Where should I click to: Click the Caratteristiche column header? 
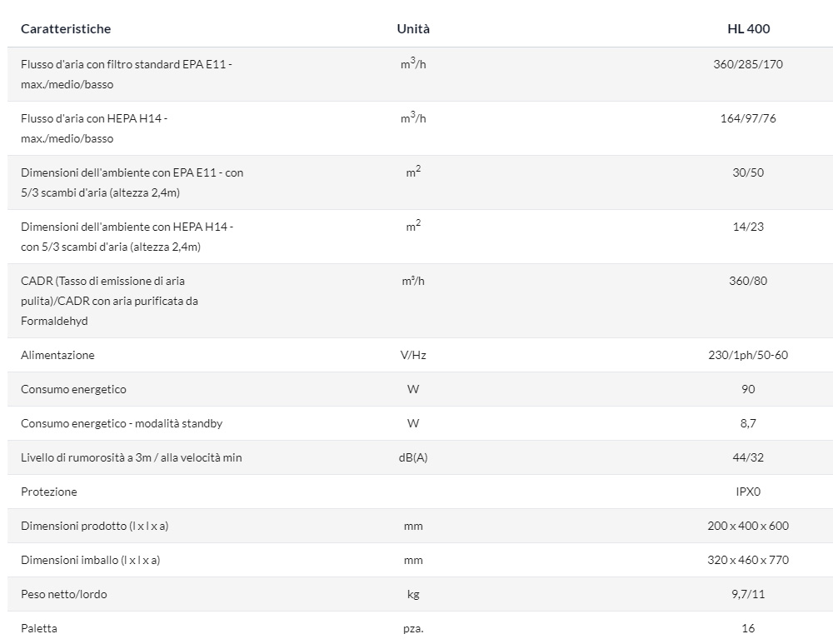point(66,28)
